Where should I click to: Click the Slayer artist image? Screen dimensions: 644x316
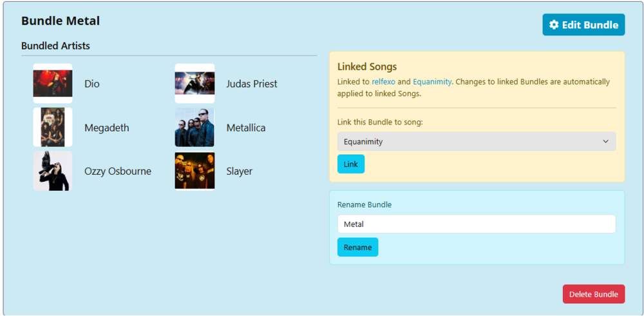click(x=194, y=171)
